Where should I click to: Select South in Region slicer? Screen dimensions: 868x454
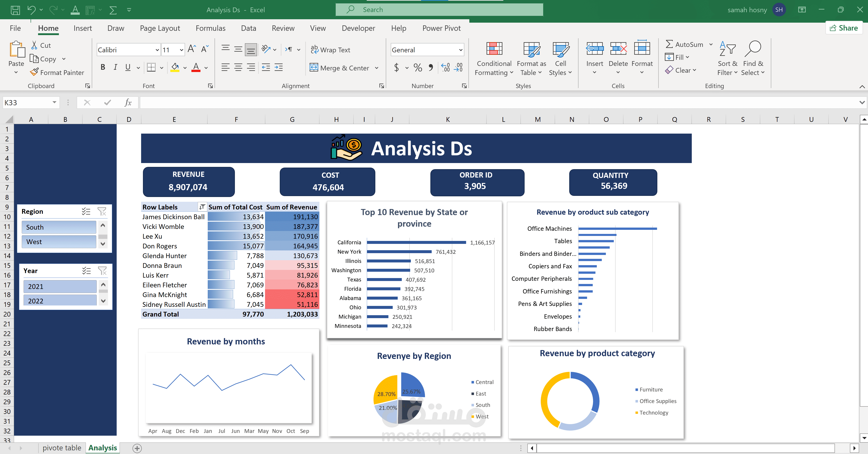pyautogui.click(x=59, y=227)
